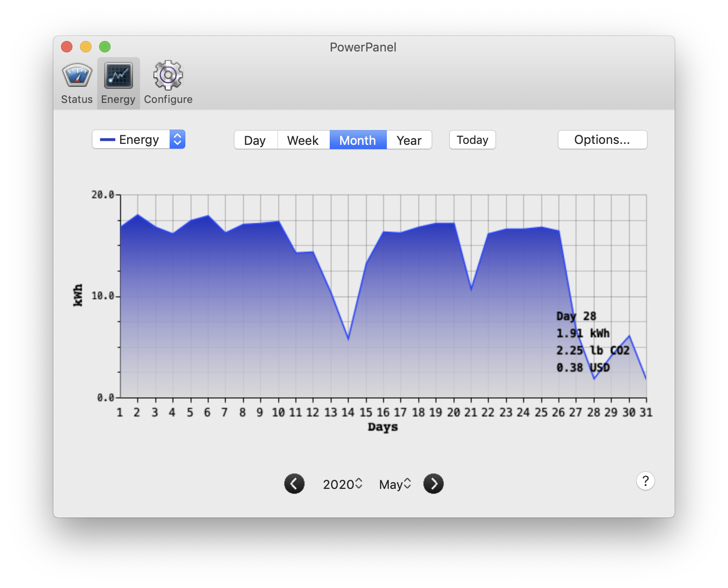Click the kWh axis label
Image resolution: width=728 pixels, height=588 pixels.
click(78, 295)
